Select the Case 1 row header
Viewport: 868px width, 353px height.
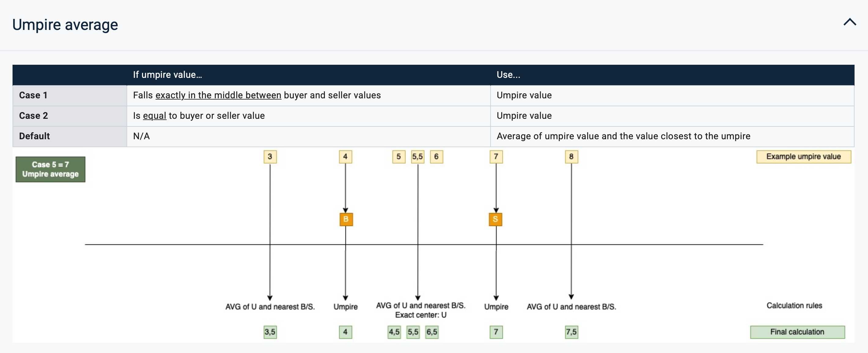click(33, 96)
